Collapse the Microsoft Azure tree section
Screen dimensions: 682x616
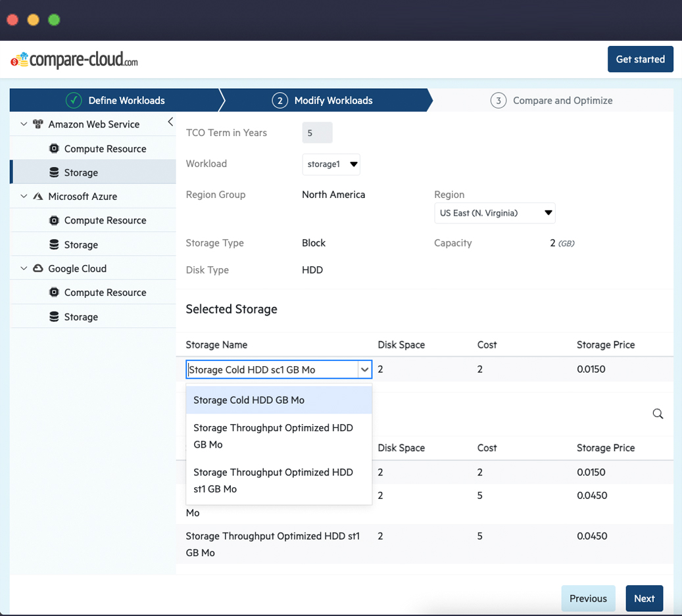click(x=24, y=197)
